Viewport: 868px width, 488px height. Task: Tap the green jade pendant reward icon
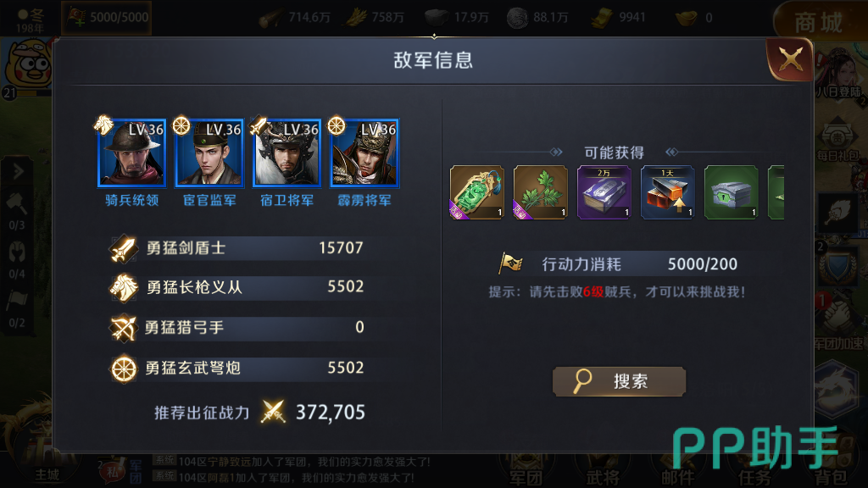tap(476, 192)
